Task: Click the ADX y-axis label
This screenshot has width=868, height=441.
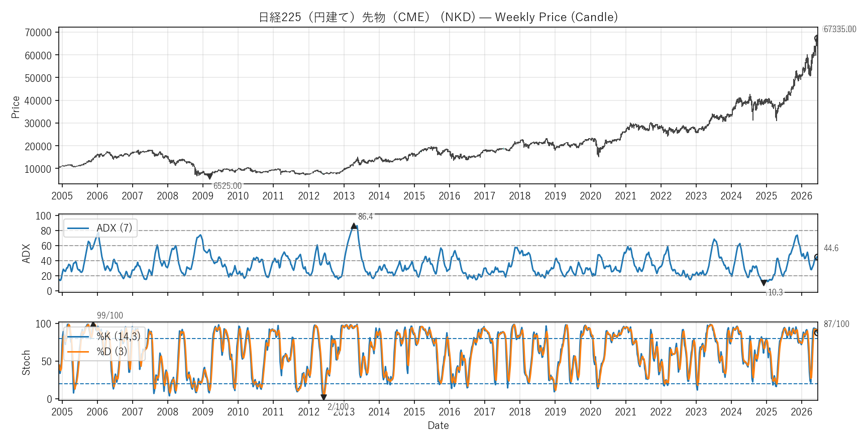Action: (x=26, y=253)
